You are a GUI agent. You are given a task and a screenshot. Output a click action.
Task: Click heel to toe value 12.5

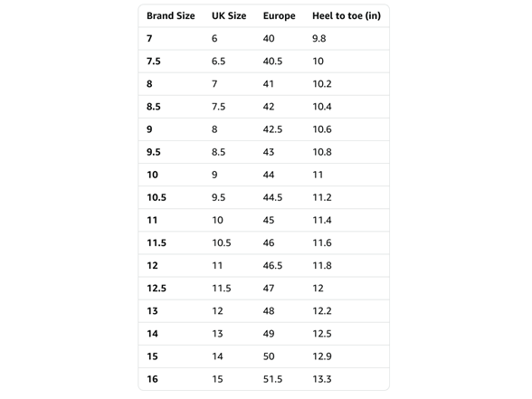click(x=322, y=334)
